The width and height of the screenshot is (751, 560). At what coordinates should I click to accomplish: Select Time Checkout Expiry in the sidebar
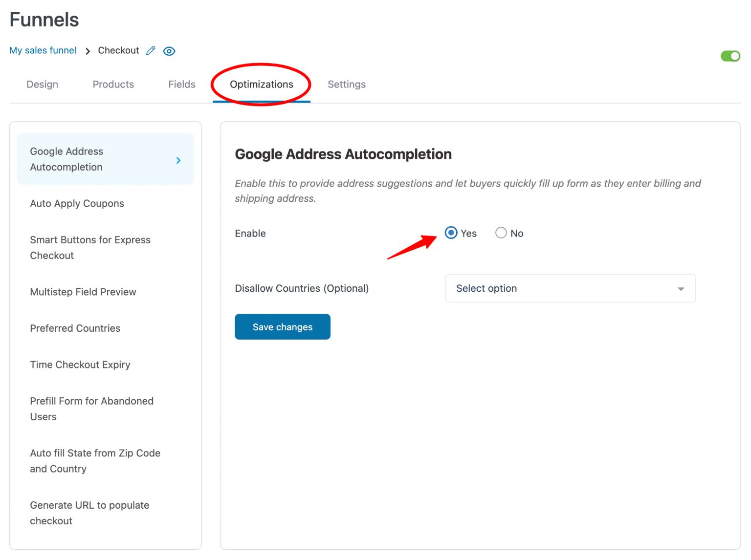click(x=80, y=365)
